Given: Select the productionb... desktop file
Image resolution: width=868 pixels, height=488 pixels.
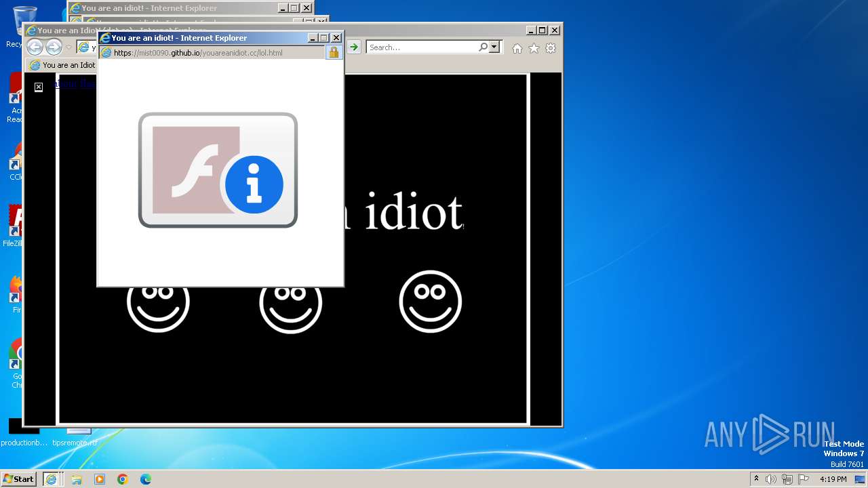Looking at the screenshot, I should coord(24,434).
